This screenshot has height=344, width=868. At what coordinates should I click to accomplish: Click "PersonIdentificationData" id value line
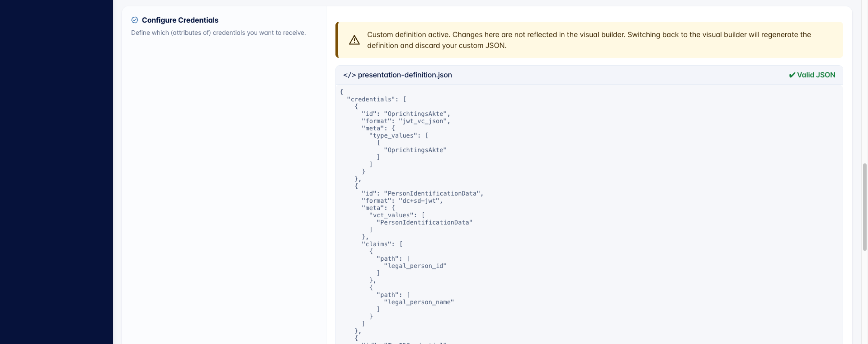tap(432, 193)
